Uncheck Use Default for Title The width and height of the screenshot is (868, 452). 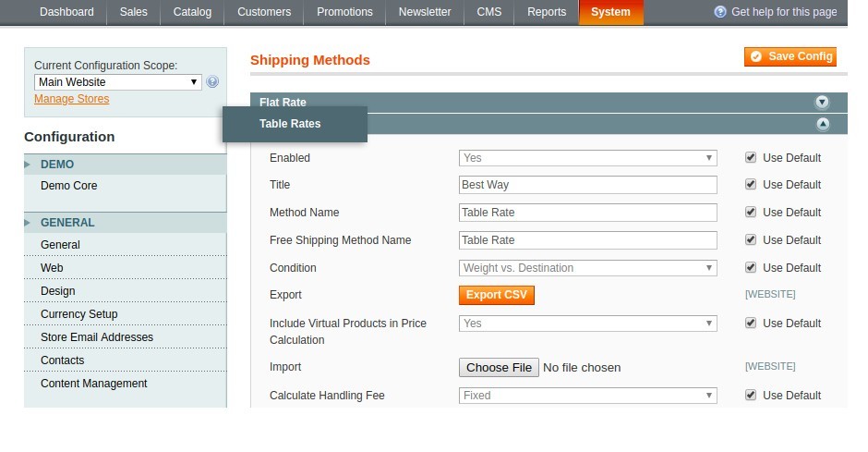(x=751, y=184)
